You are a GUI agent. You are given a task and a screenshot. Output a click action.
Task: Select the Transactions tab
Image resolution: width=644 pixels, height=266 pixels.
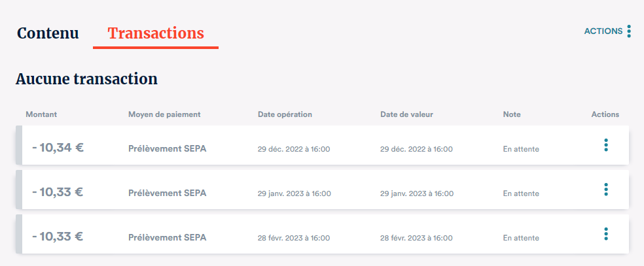pyautogui.click(x=156, y=33)
